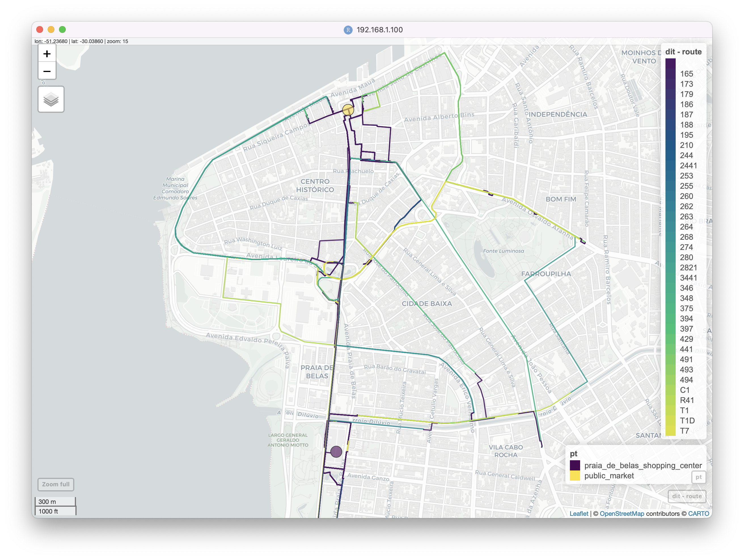
Task: Toggle the dit - route legend button
Action: click(x=687, y=496)
